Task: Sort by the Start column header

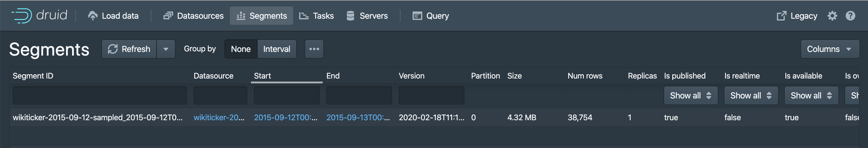Action: click(262, 76)
